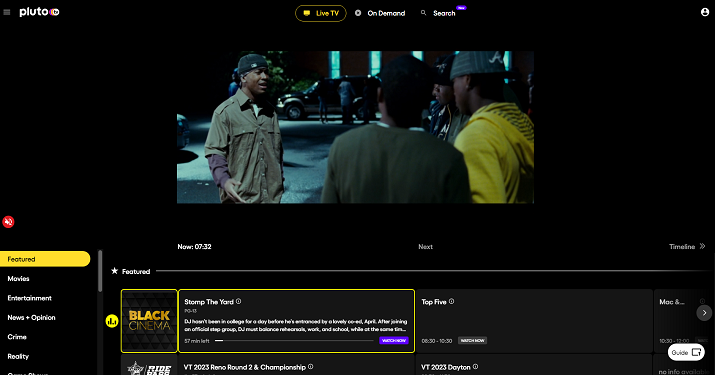Switch to On Demand tab
This screenshot has height=375, width=715.
coord(380,13)
